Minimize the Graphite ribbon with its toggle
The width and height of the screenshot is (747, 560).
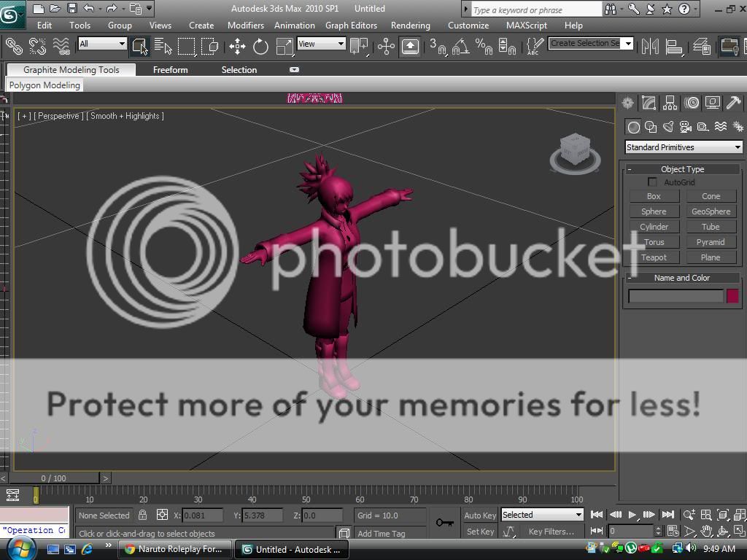coord(294,69)
